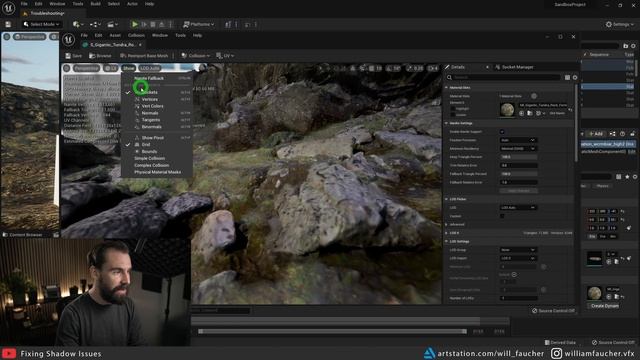This screenshot has width=640, height=360.
Task: Click ArtStation logo in bottom banner
Action: click(429, 353)
